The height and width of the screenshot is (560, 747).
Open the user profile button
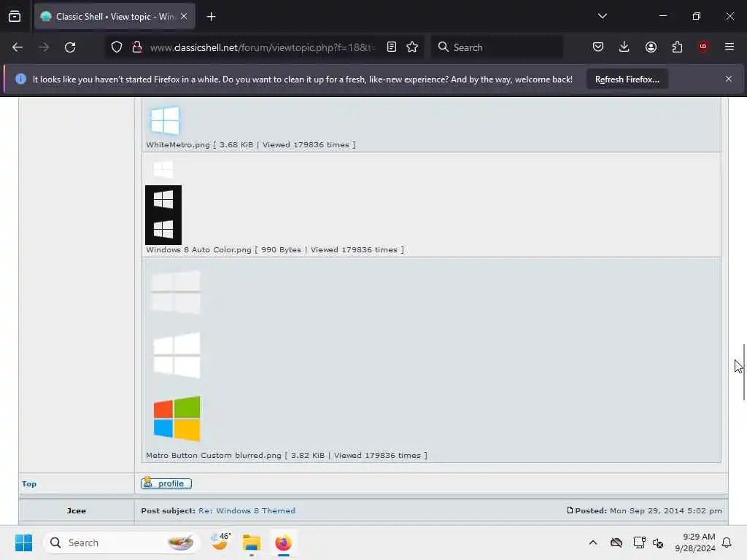pyautogui.click(x=166, y=483)
